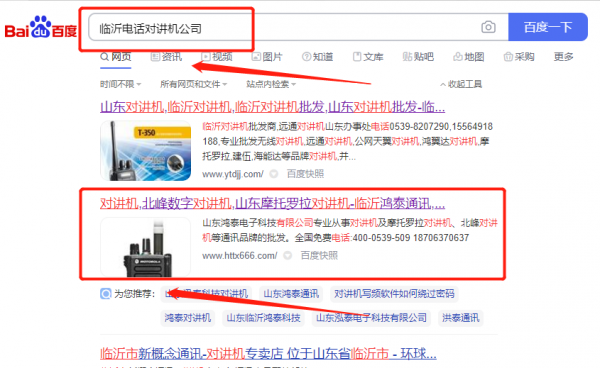Expand the 时间不限 time filter dropdown
The width and height of the screenshot is (600, 368).
121,84
